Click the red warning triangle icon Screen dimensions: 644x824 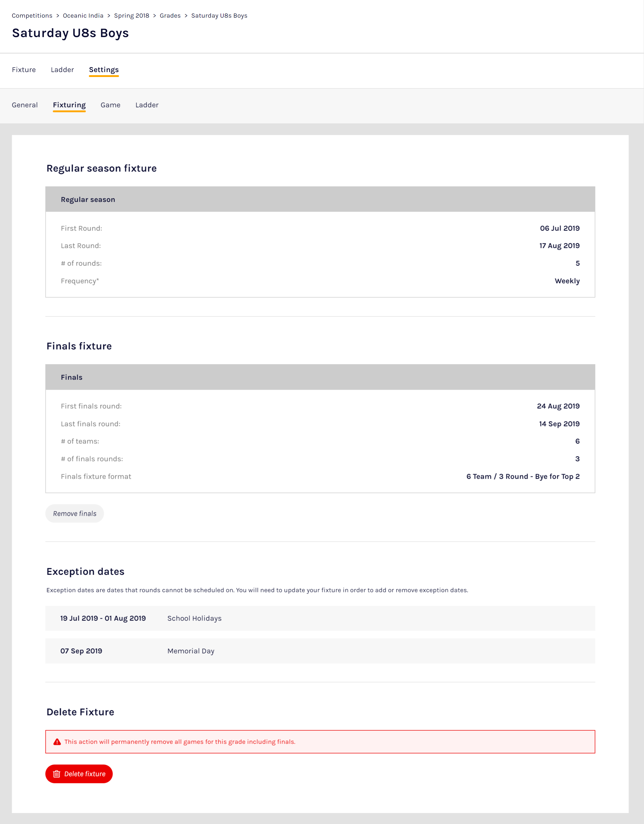click(57, 742)
